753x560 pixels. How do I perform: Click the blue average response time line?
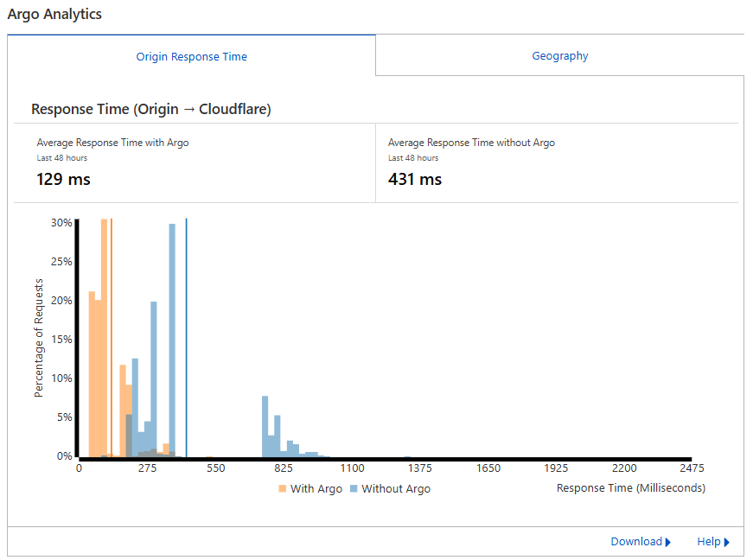tap(187, 338)
